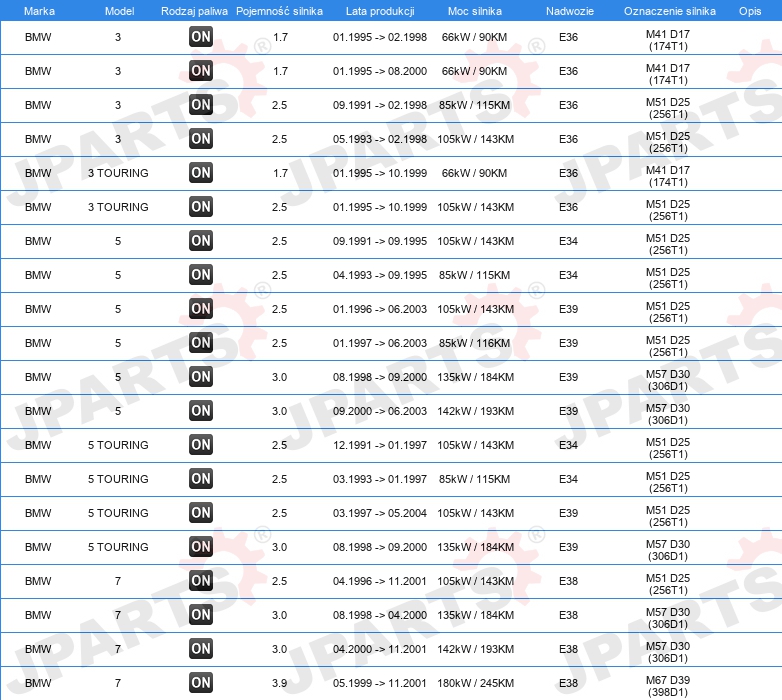Click the Model column header
Image resolution: width=782 pixels, height=700 pixels.
point(119,11)
